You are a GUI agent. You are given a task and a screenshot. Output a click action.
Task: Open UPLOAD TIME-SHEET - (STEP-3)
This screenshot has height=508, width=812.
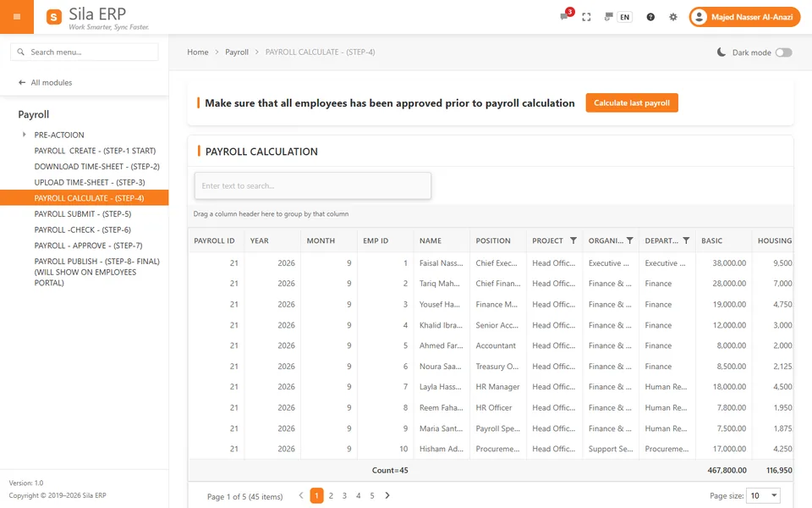coord(90,182)
